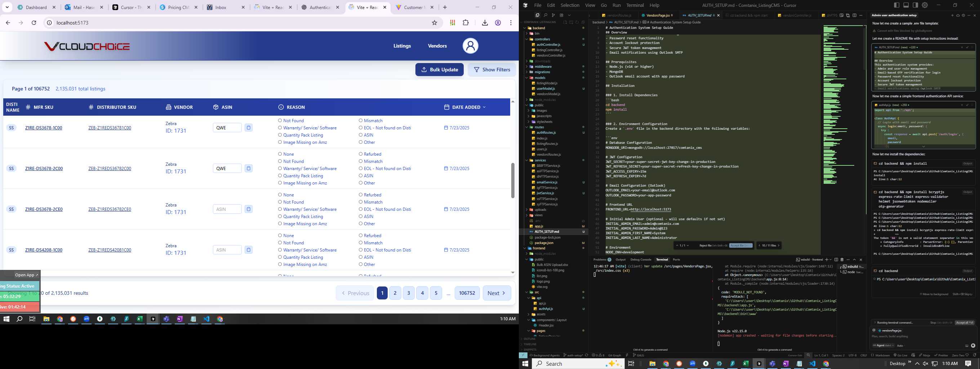Go to page 3 of listings
This screenshot has height=369, width=980.
(409, 293)
